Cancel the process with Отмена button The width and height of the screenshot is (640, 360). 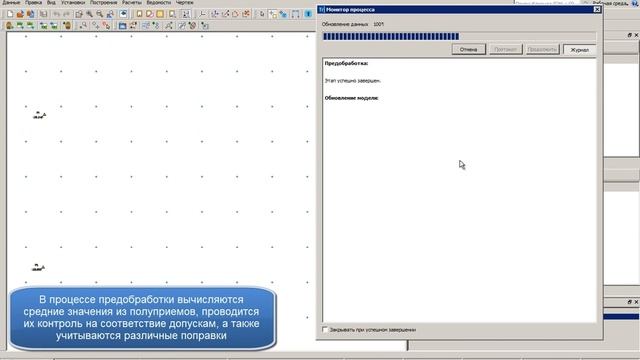(469, 49)
